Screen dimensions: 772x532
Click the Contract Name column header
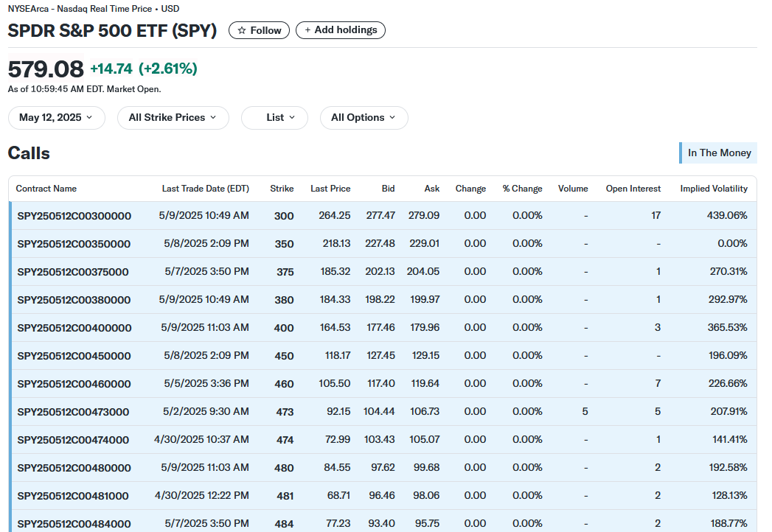pyautogui.click(x=46, y=189)
